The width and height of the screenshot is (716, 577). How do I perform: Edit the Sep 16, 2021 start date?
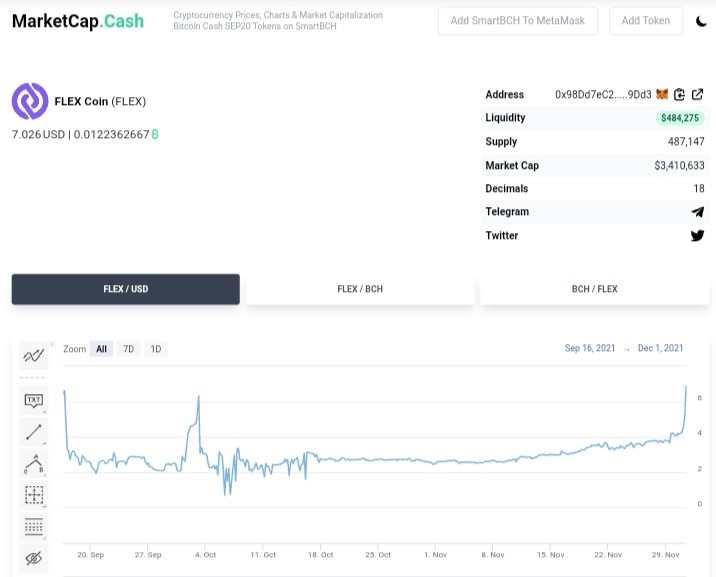pos(590,348)
